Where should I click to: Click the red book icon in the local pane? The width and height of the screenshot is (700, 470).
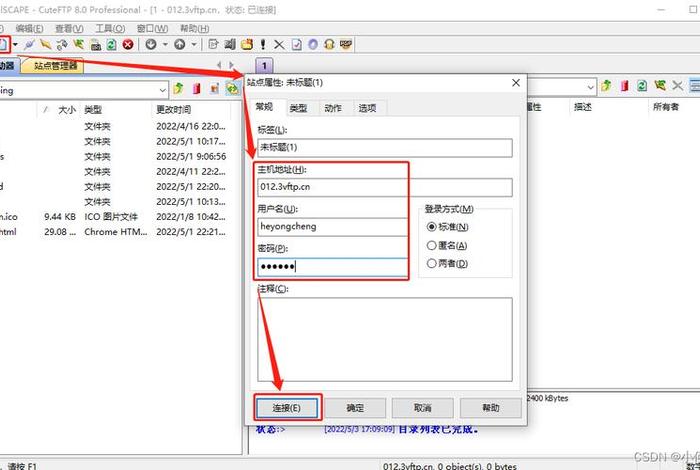pyautogui.click(x=196, y=88)
